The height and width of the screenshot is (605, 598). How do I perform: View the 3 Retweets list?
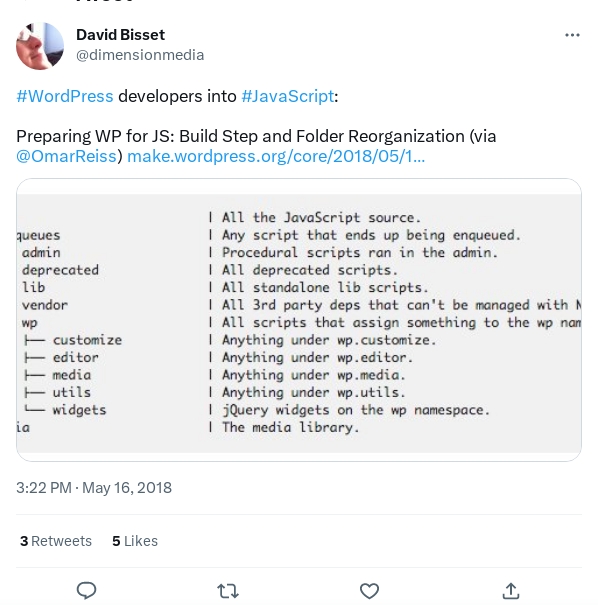point(56,541)
